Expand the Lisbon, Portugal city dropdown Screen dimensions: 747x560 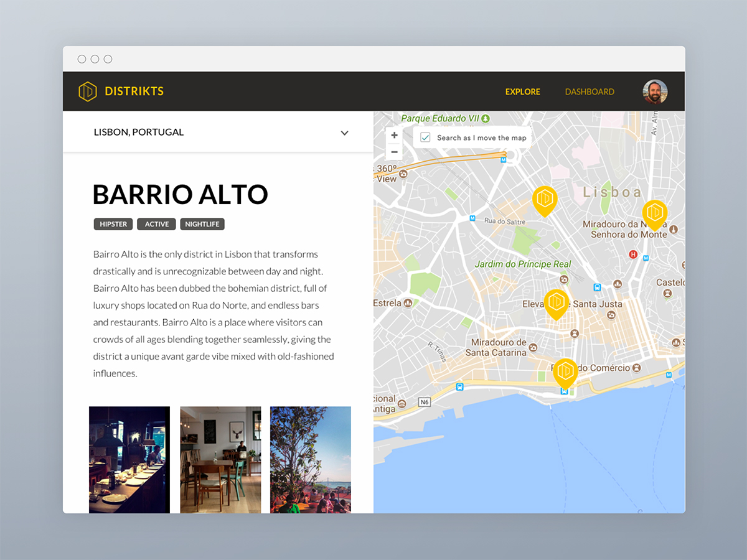pyautogui.click(x=344, y=133)
